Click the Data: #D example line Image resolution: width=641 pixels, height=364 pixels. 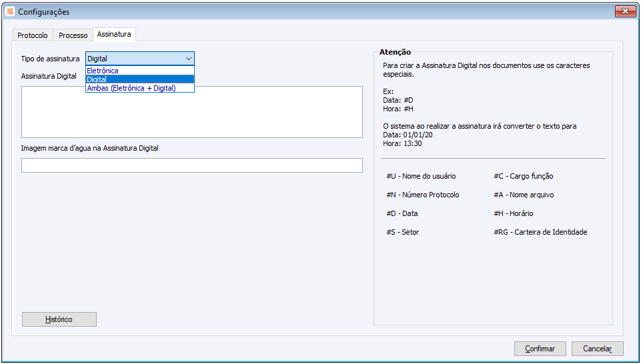pyautogui.click(x=398, y=100)
